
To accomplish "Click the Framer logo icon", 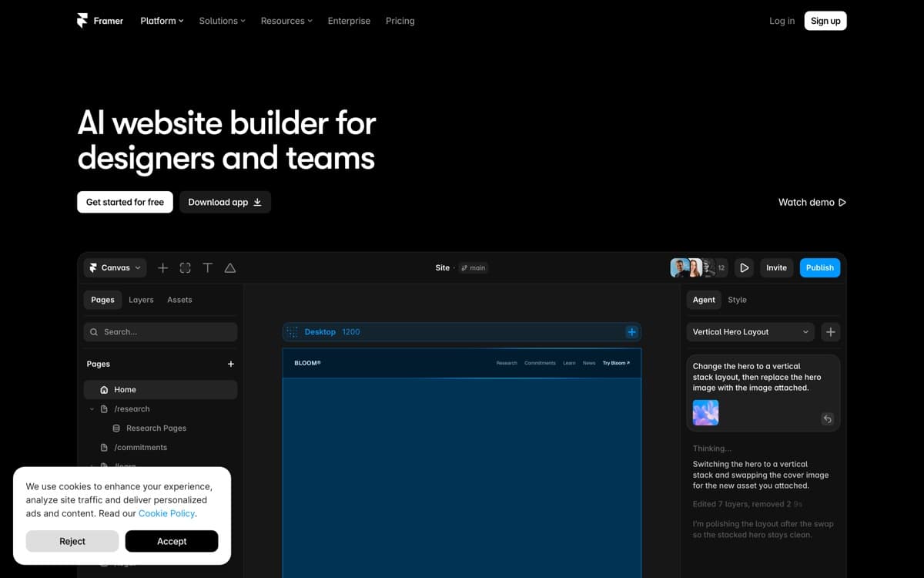I will pyautogui.click(x=82, y=21).
